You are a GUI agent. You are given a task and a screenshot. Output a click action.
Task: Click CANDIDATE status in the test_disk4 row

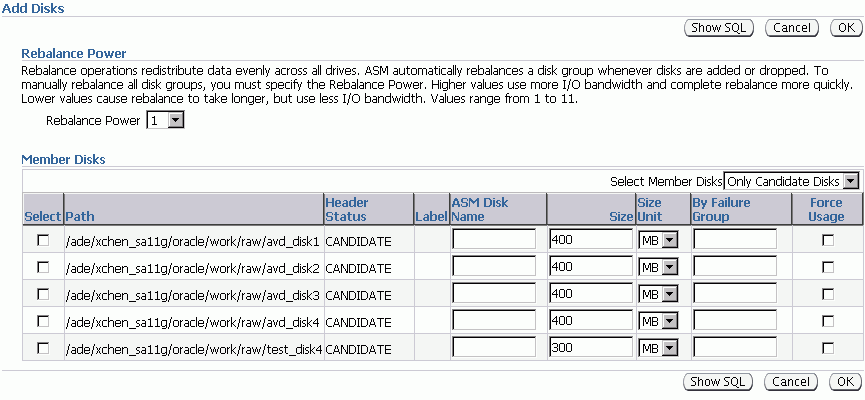click(x=358, y=349)
